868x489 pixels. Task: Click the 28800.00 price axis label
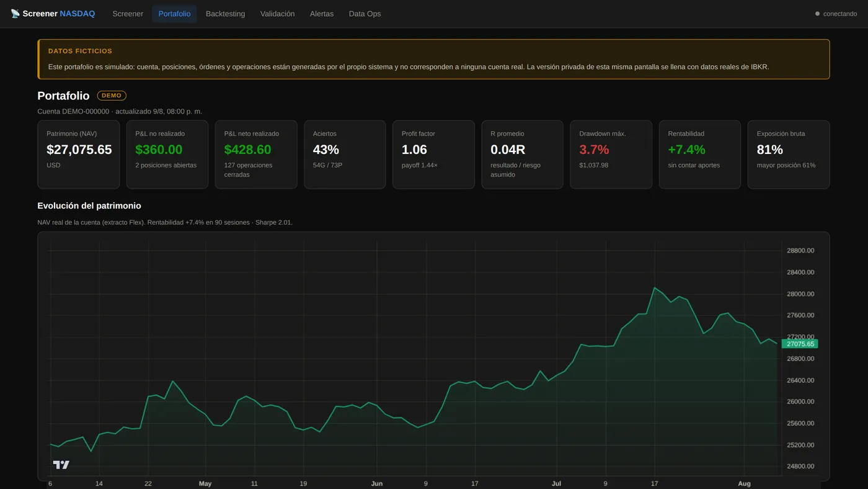[800, 251]
